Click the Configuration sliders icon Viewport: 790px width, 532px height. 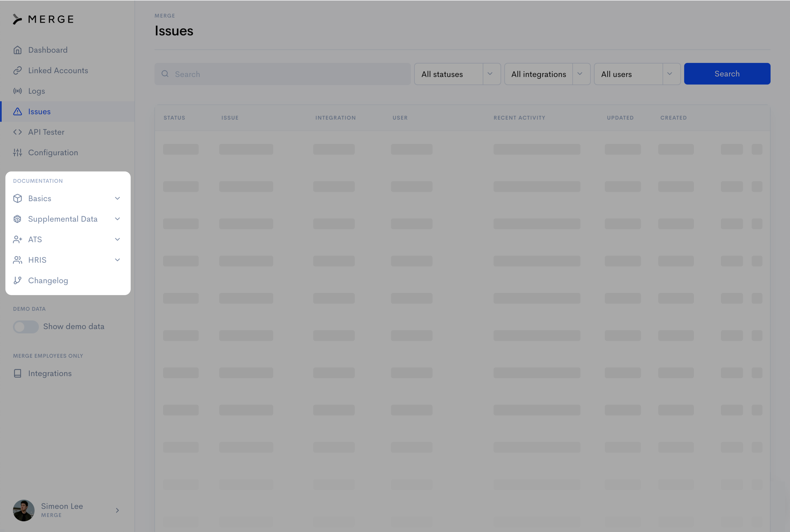(18, 153)
